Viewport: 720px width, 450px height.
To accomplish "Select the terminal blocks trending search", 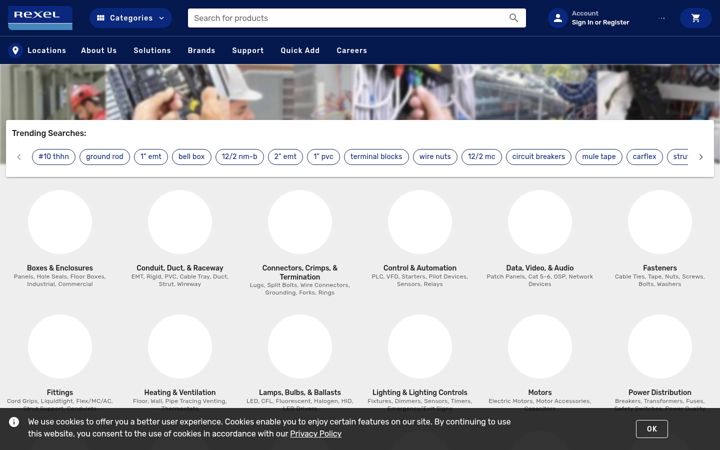I will coord(376,157).
